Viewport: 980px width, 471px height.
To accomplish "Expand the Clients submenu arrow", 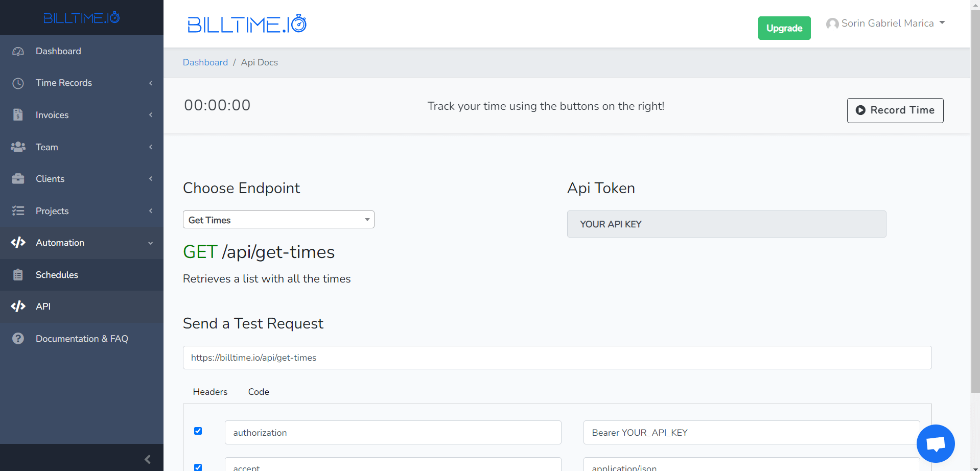I will (x=151, y=179).
